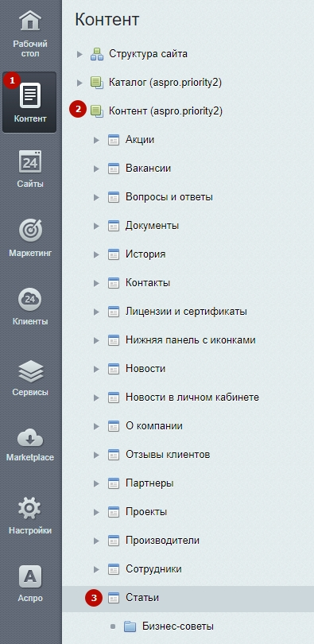Viewport: 314px width, 644px height.
Task: Select Контент (aspro.priority2) tree item
Action: (x=165, y=111)
